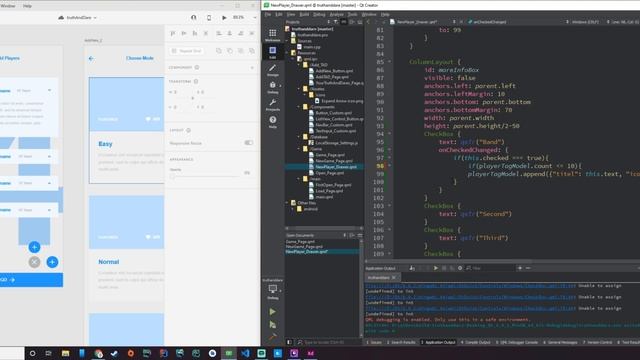The image size is (640, 360).
Task: Click the Repeat Grid button in XD
Action: [187, 51]
